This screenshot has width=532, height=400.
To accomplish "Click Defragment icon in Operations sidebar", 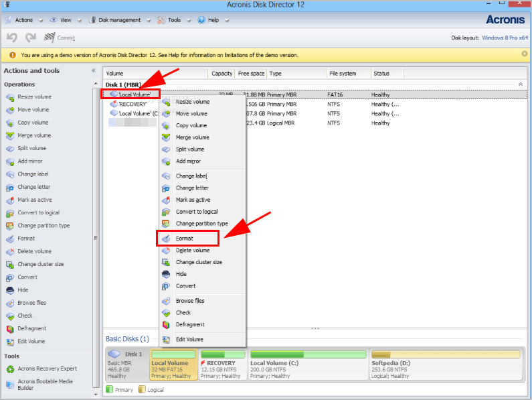I will coord(10,329).
